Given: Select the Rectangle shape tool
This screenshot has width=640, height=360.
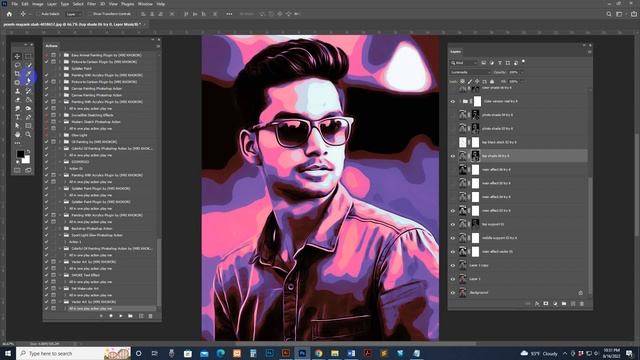Looking at the screenshot, I should 28,126.
